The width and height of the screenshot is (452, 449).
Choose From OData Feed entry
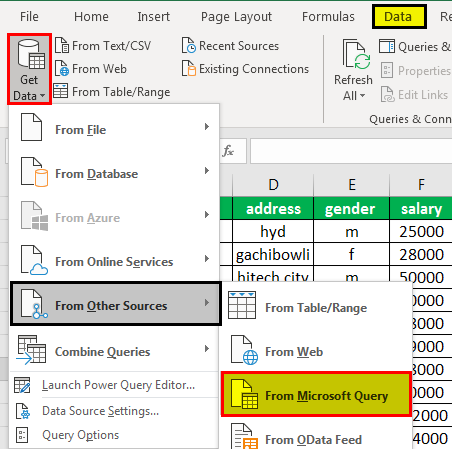tap(316, 435)
